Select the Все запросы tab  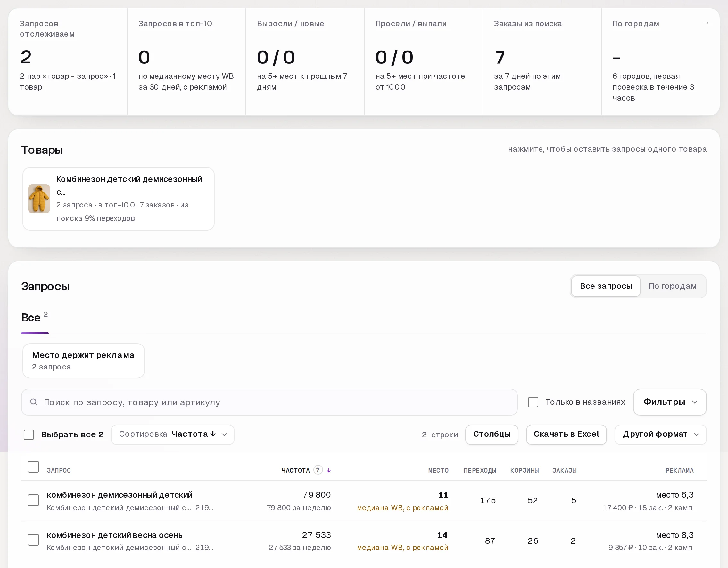606,286
